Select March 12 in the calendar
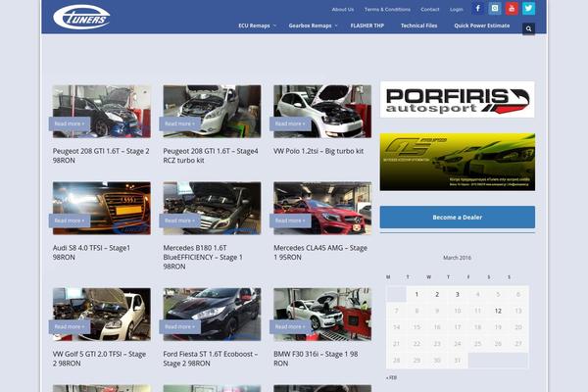The height and width of the screenshot is (392, 588). pos(498,311)
